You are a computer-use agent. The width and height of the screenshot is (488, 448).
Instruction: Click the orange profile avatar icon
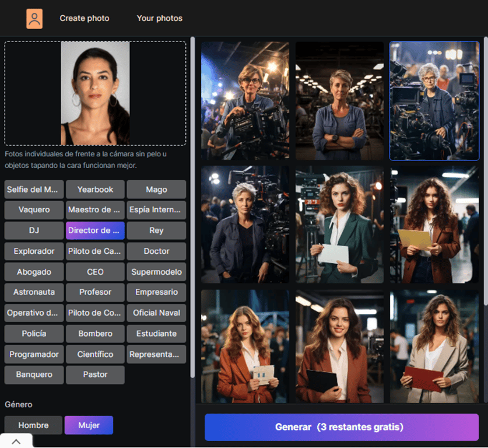click(34, 19)
